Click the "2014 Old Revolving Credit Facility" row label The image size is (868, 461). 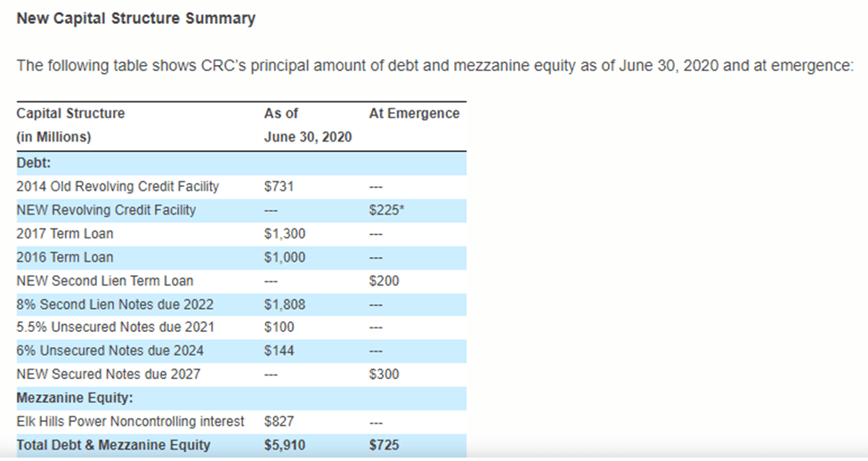[118, 187]
